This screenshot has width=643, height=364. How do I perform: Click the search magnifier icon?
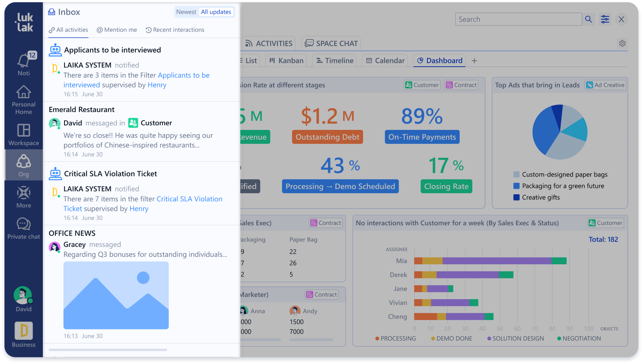coord(589,19)
